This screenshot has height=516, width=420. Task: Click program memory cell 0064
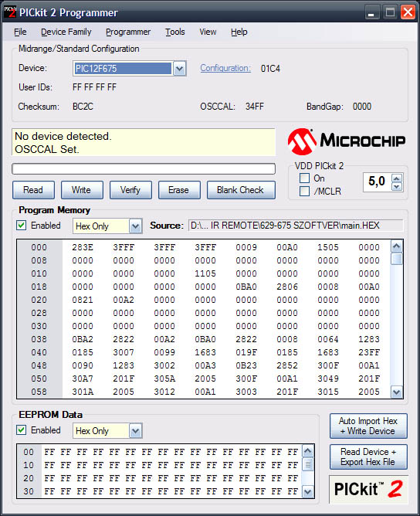coord(328,339)
